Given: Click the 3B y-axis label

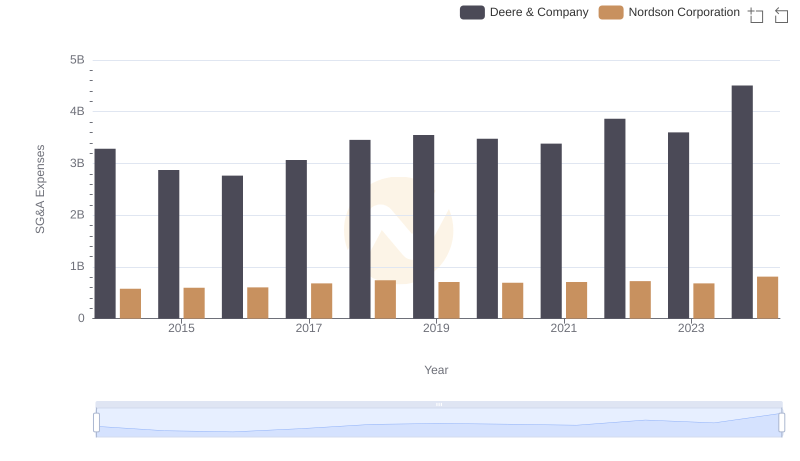Looking at the screenshot, I should (x=77, y=163).
